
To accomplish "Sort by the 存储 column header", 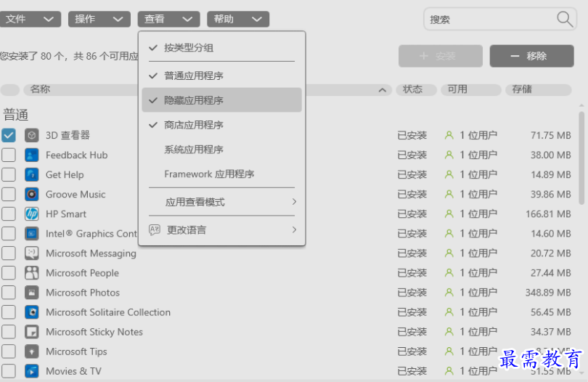I will point(538,89).
